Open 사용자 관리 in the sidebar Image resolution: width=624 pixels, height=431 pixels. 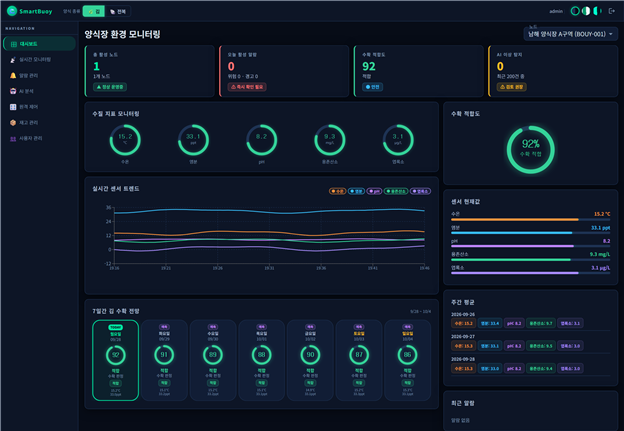[x=39, y=138]
